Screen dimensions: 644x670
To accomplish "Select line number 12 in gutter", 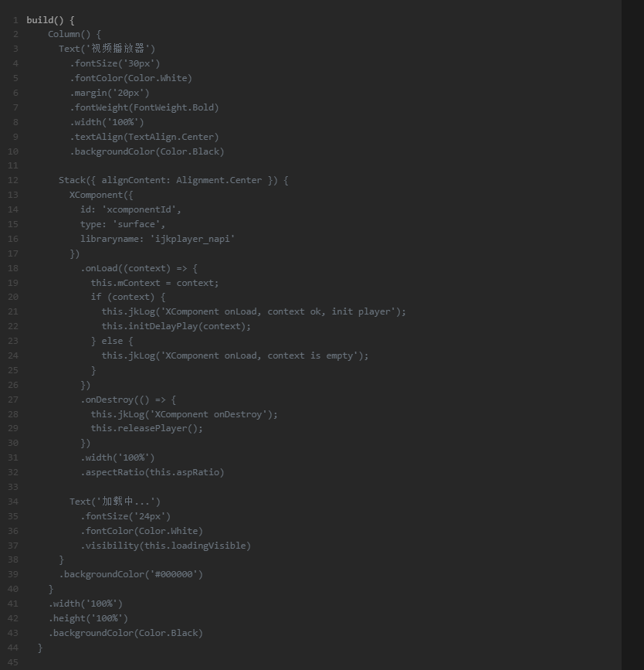I will [x=13, y=180].
